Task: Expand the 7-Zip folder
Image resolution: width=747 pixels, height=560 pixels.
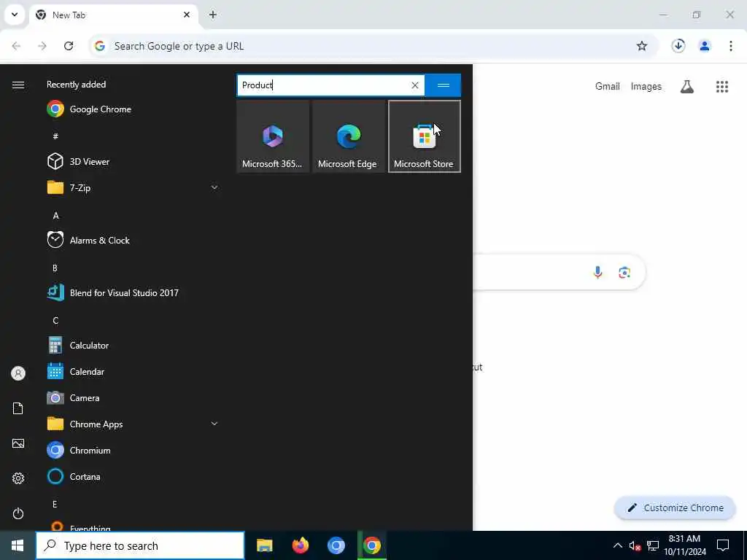Action: click(133, 187)
